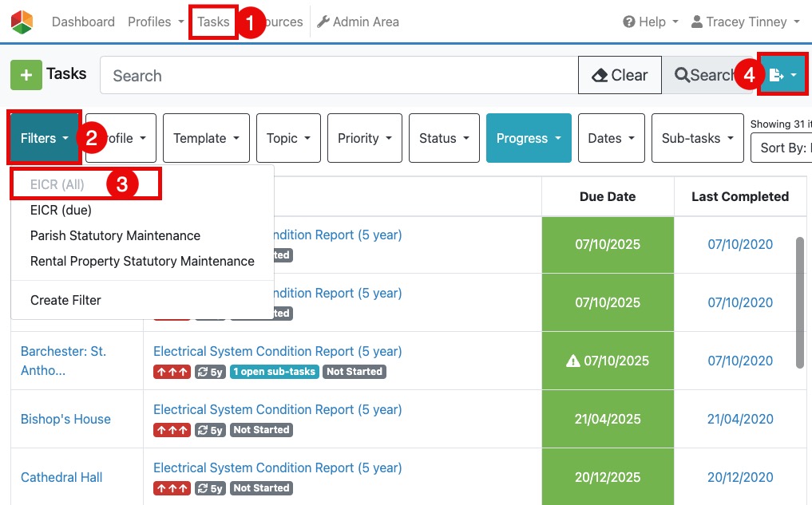Image resolution: width=812 pixels, height=505 pixels.
Task: Click the Admin Area wrench icon
Action: pyautogui.click(x=323, y=22)
